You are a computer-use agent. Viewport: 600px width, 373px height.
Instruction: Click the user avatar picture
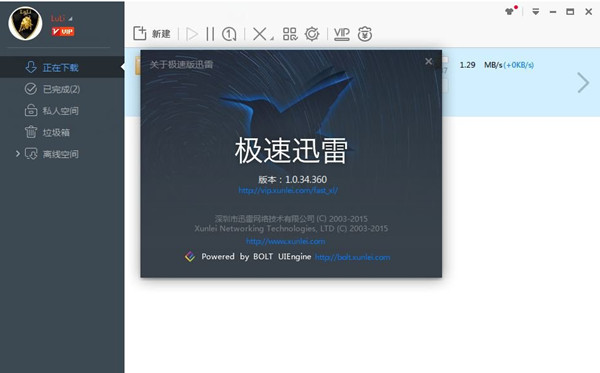point(25,24)
